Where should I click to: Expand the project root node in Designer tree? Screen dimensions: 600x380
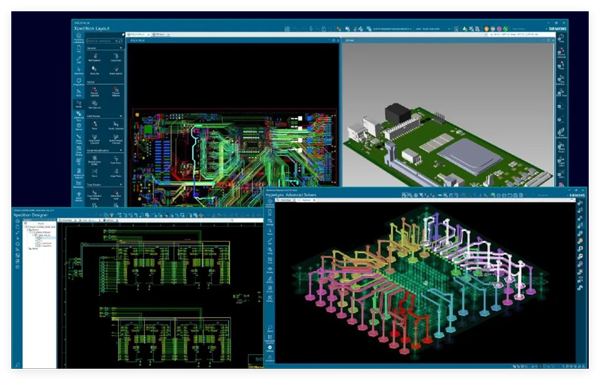[26, 227]
